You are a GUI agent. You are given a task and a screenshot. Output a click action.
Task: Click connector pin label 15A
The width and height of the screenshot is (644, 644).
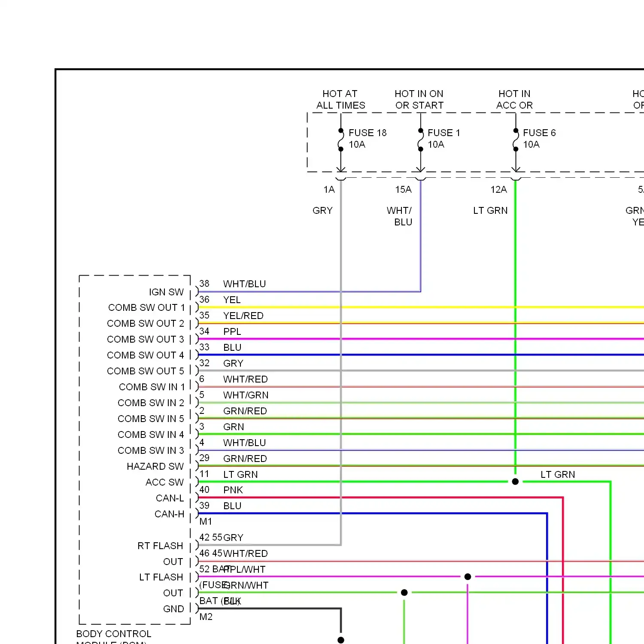[x=403, y=190]
